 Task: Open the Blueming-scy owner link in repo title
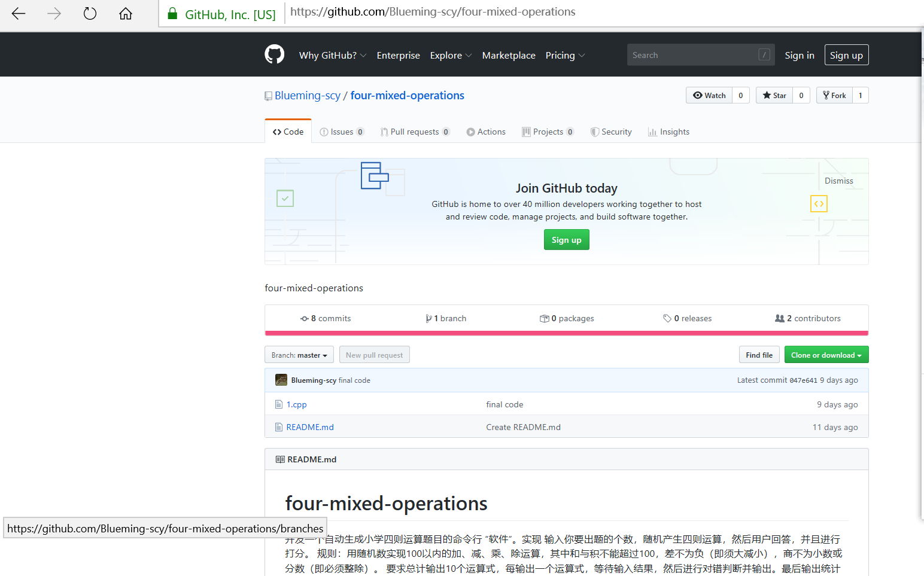pos(308,96)
